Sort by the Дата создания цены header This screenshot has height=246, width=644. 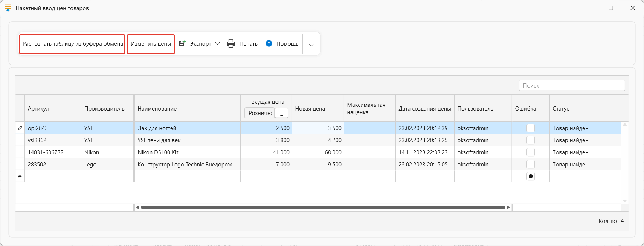click(425, 108)
